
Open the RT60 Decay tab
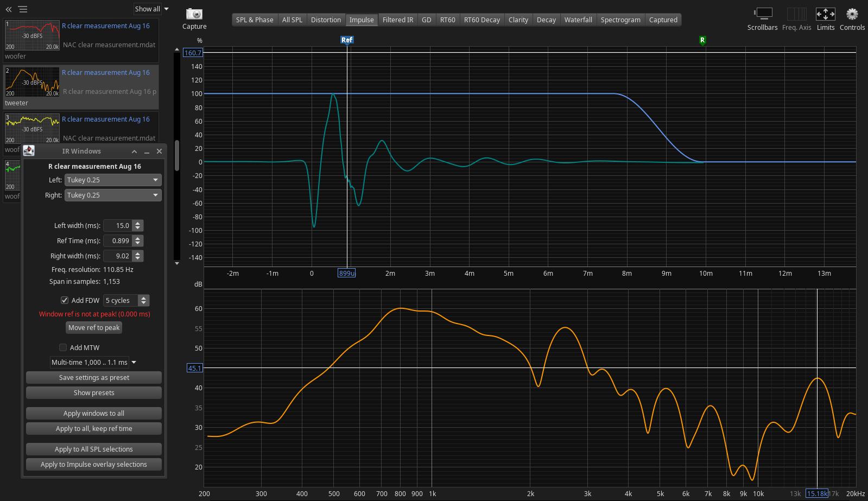tap(482, 20)
